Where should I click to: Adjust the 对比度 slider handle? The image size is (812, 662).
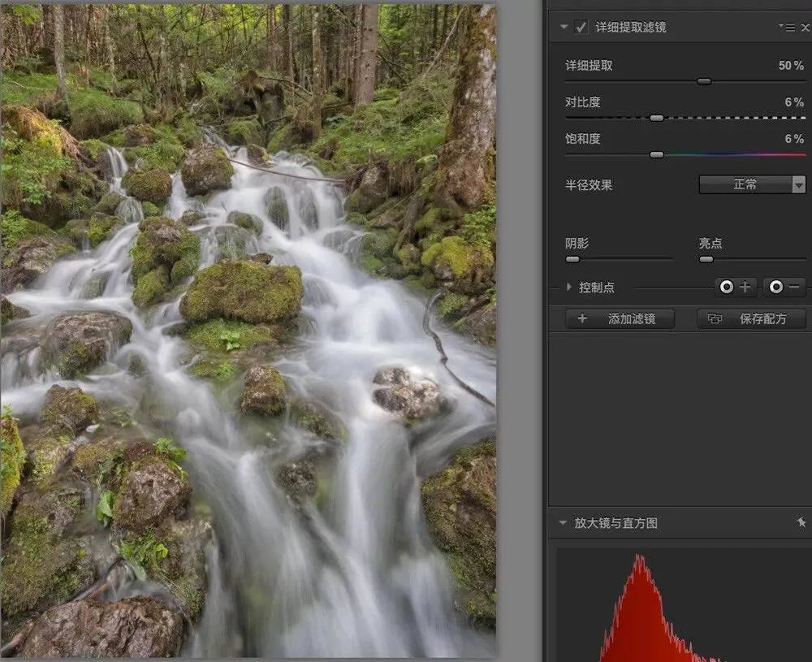click(657, 118)
